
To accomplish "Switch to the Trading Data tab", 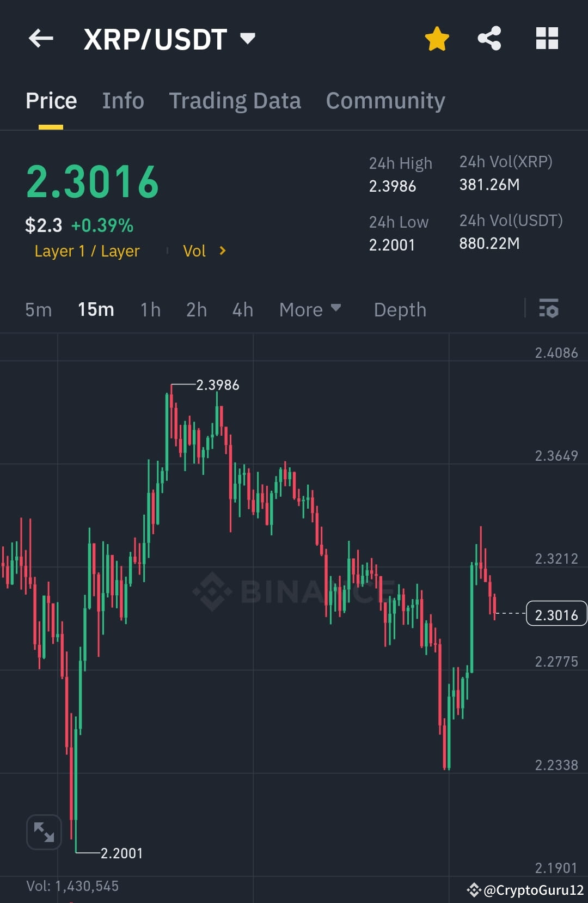I will pos(235,100).
